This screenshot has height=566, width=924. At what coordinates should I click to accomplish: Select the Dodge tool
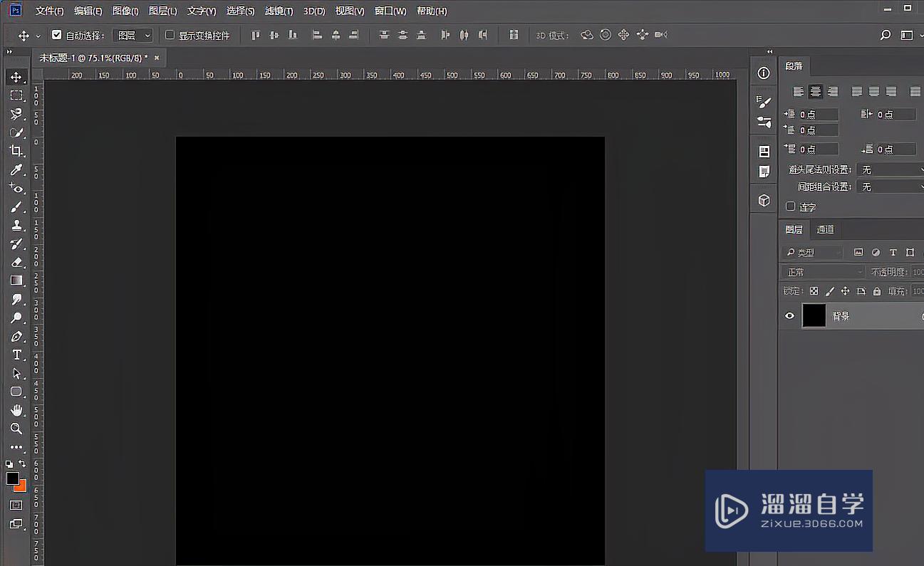pyautogui.click(x=16, y=318)
